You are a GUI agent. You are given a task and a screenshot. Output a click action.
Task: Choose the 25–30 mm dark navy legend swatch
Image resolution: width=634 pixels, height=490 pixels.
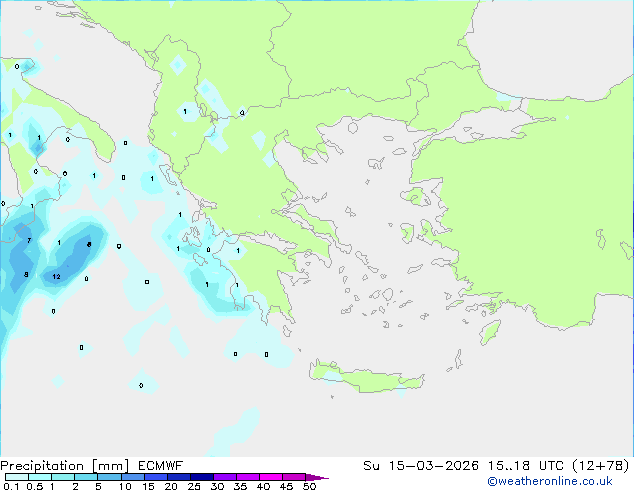pyautogui.click(x=201, y=477)
